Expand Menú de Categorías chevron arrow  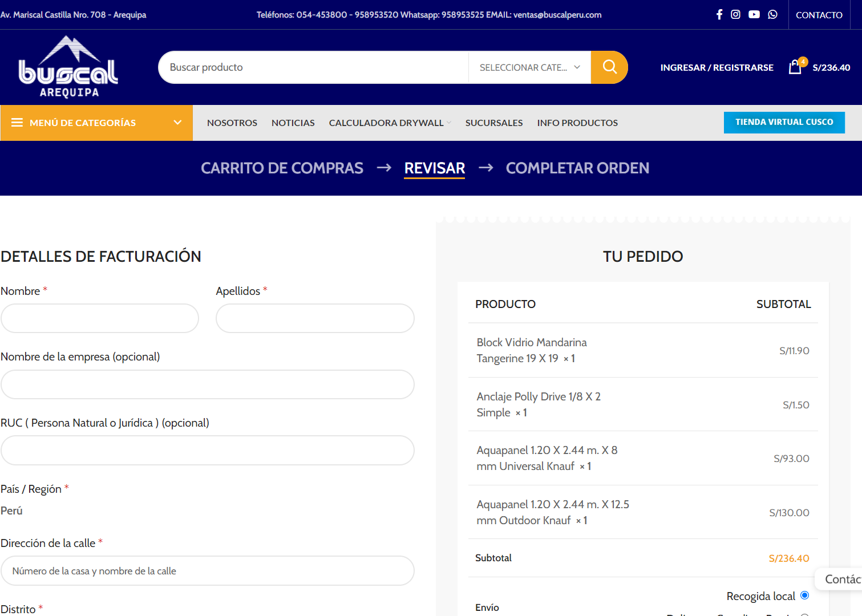(x=177, y=123)
